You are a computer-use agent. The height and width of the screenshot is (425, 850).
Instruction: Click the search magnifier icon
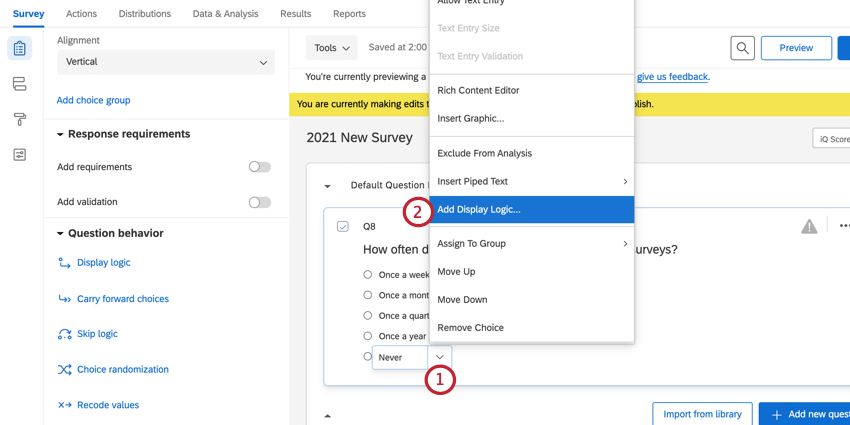(x=742, y=48)
